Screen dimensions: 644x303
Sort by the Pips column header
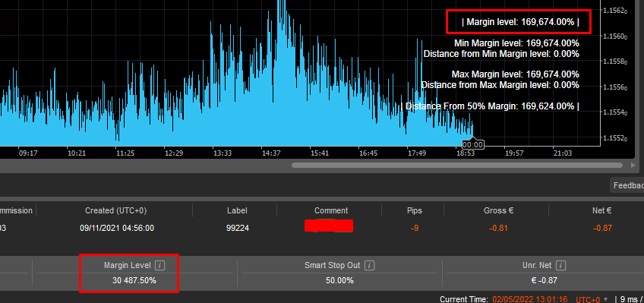415,210
